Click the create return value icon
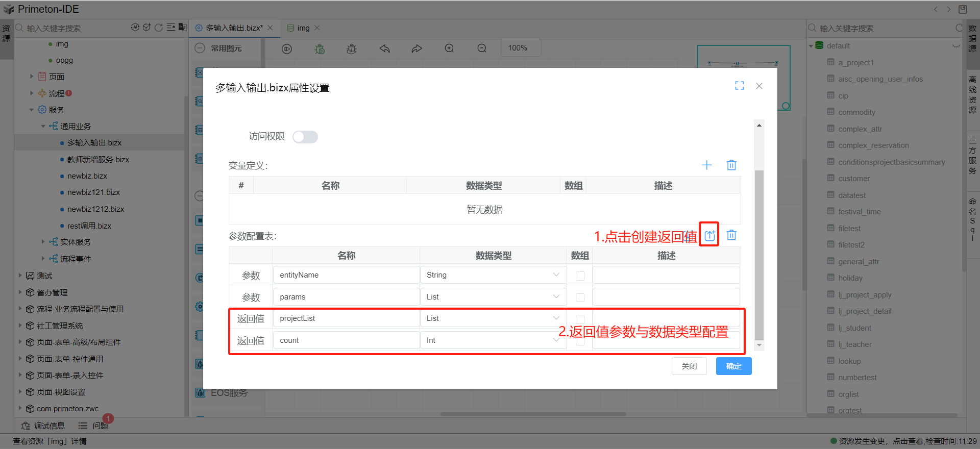980x449 pixels. coord(709,235)
